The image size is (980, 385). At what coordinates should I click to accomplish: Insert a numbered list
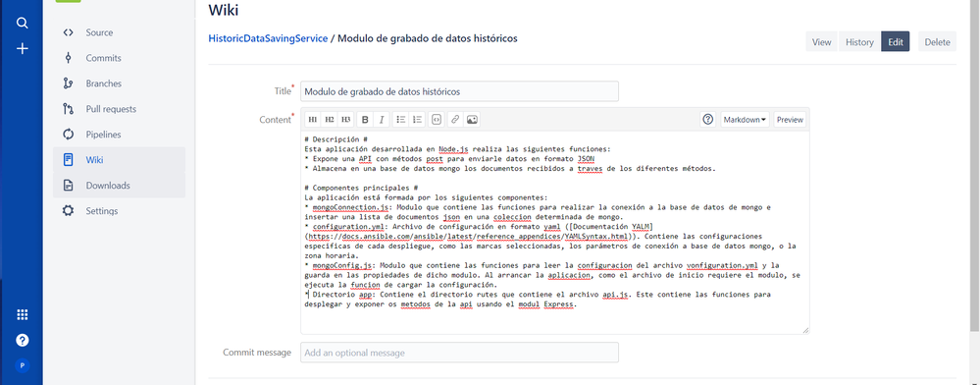[x=418, y=120]
